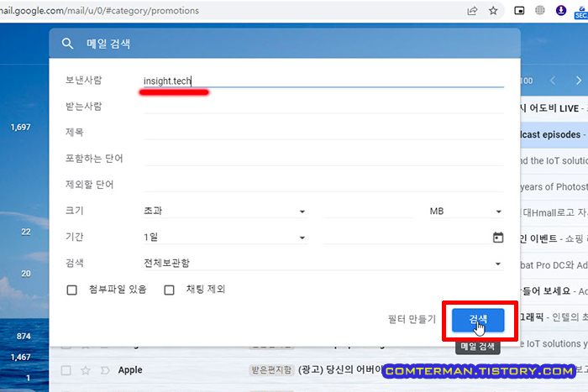Click the date input field beside calendar
The width and height of the screenshot is (588, 392).
[407, 238]
